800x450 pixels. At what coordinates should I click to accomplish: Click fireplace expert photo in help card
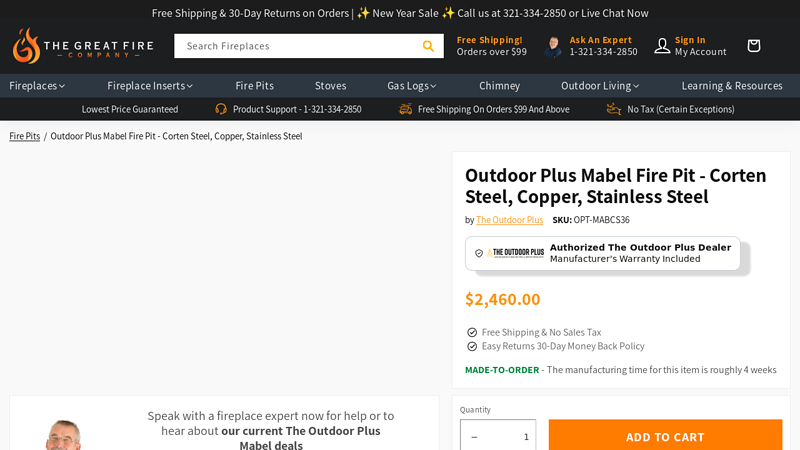(x=63, y=435)
